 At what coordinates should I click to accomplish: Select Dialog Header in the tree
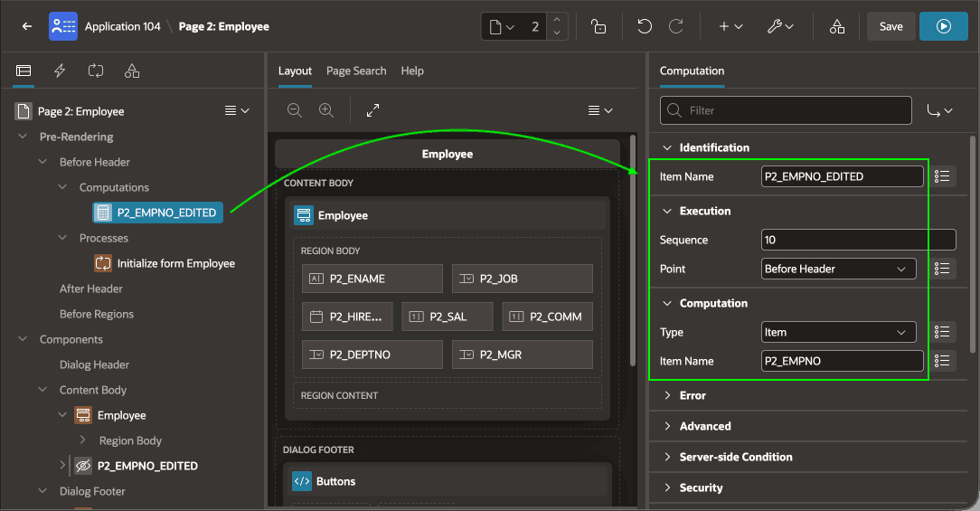[x=94, y=364]
